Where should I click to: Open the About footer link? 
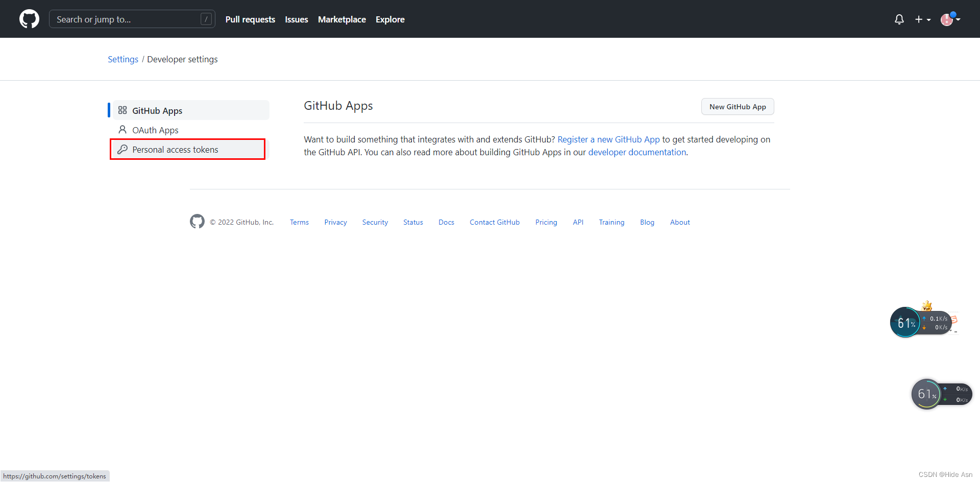point(680,222)
